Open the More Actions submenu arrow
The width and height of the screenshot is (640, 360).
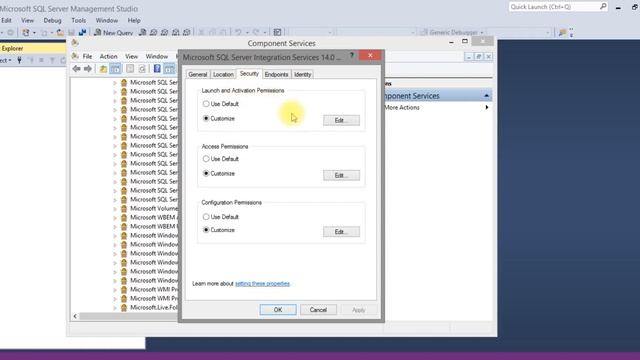click(487, 107)
